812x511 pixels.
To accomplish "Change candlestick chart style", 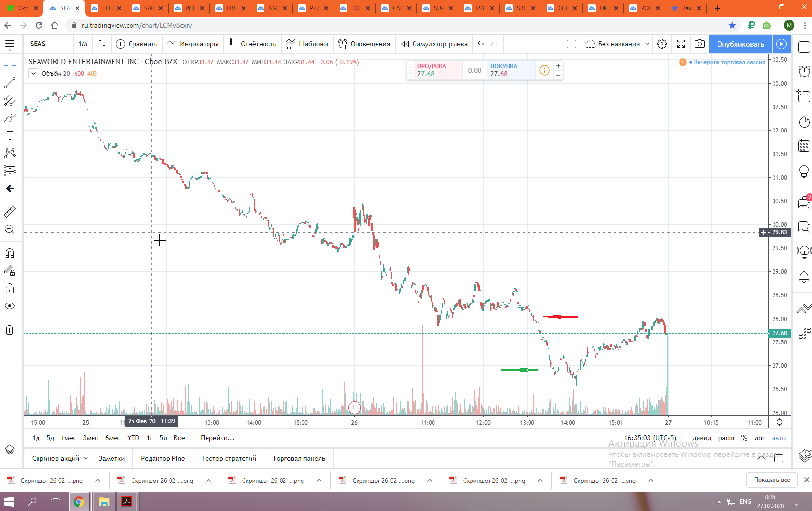I will click(102, 44).
